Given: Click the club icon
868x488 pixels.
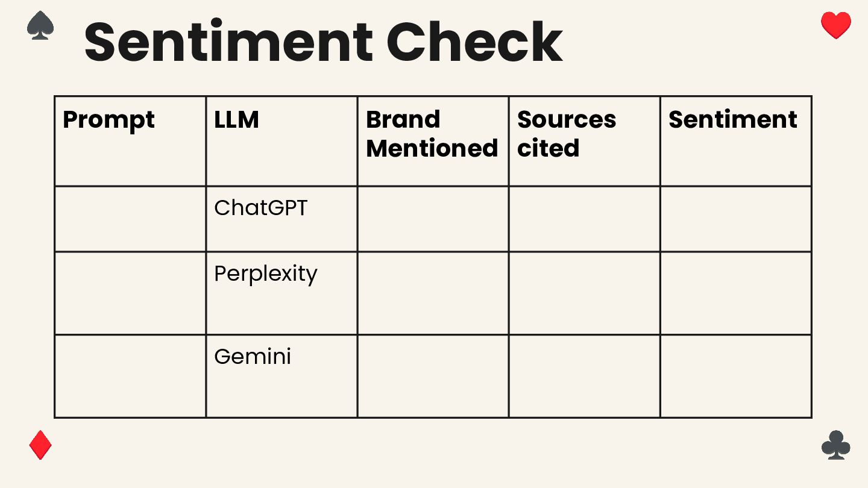Looking at the screenshot, I should [836, 445].
